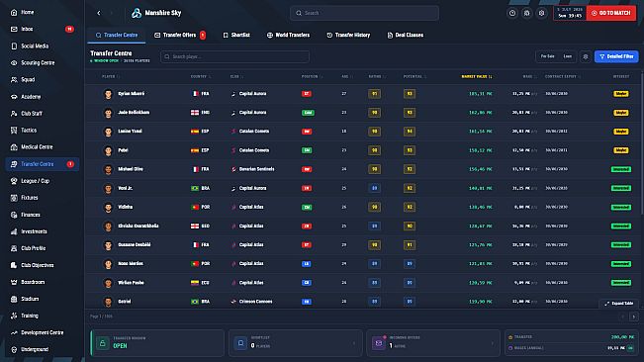Open Club Objectives in the sidebar

[x=42, y=265]
